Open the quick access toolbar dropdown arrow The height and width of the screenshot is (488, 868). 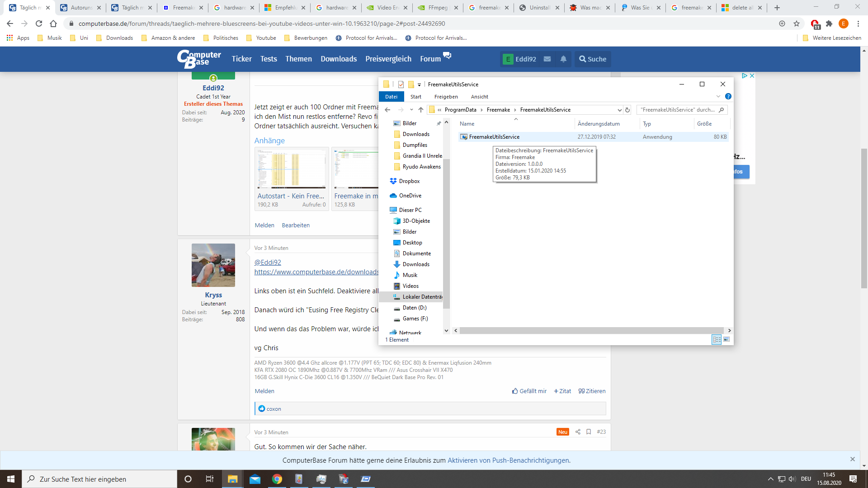[419, 84]
